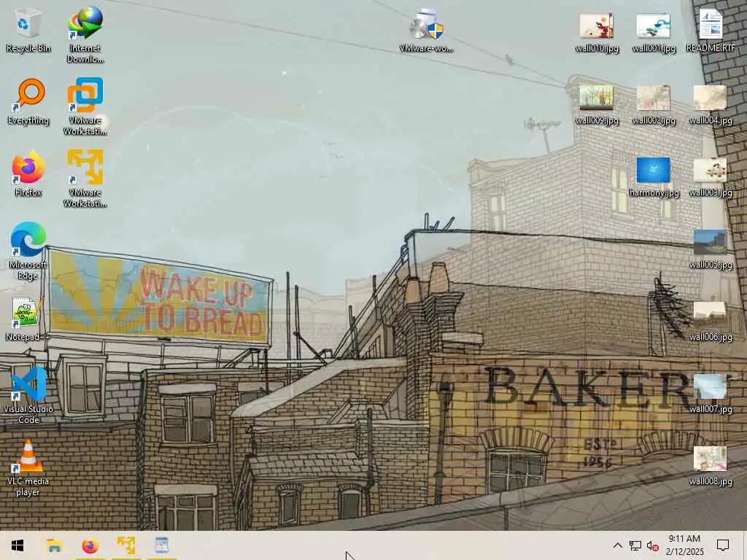
Task: Click the Show desktop strip at taskbar end
Action: tap(745, 545)
